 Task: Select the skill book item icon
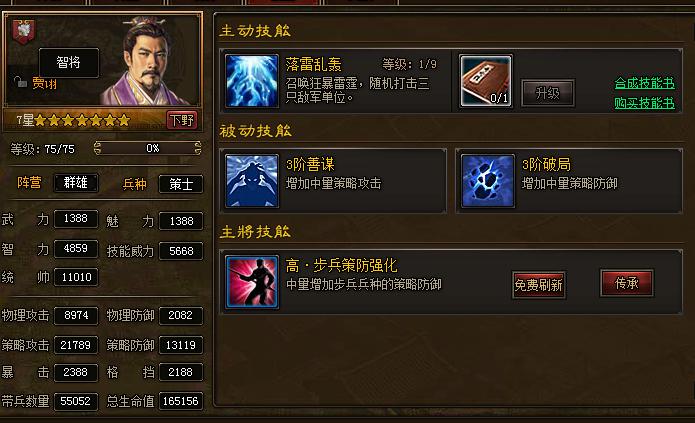(x=486, y=81)
